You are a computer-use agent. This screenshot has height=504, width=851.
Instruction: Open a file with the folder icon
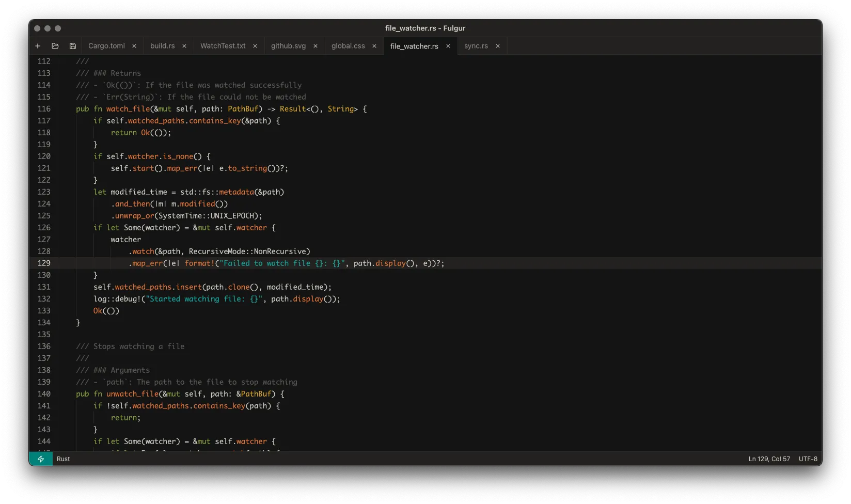55,46
